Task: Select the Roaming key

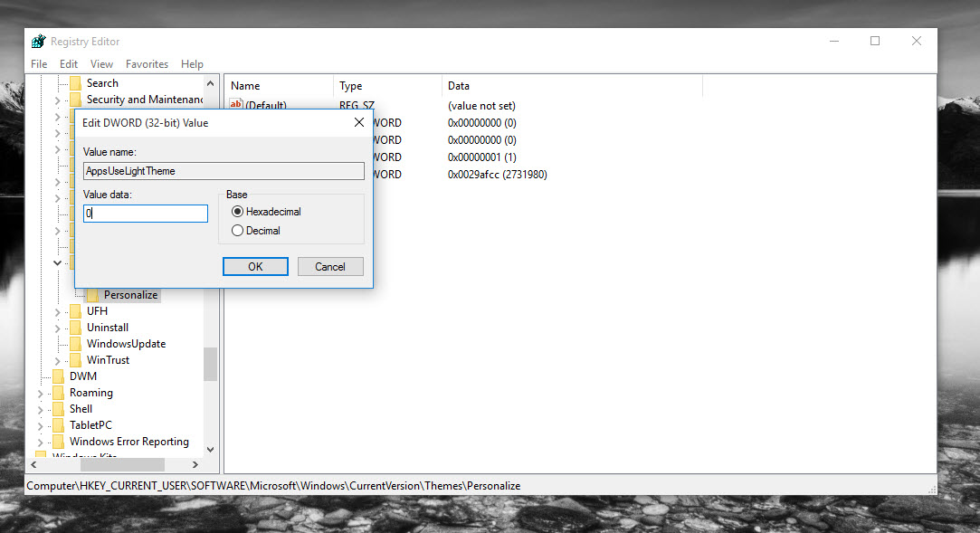Action: tap(91, 393)
